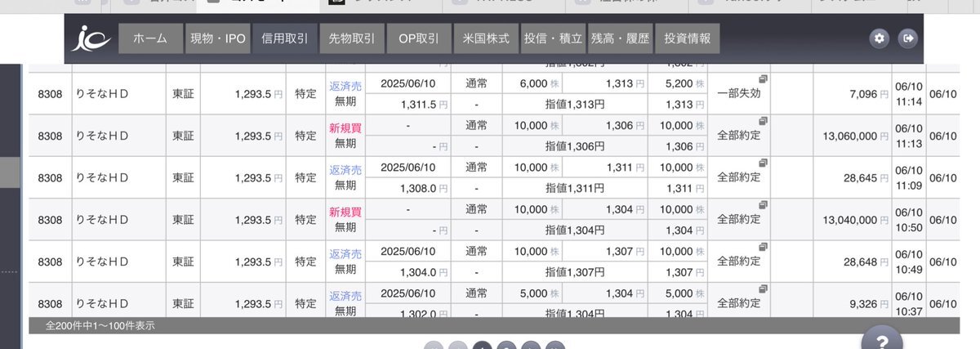
Task: Switch to the 米国株式 menu
Action: [486, 38]
